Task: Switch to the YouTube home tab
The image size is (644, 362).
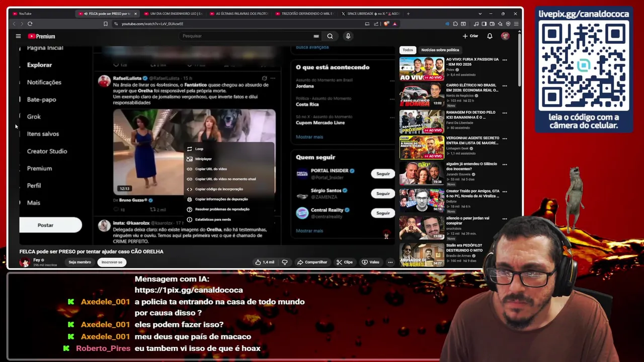Action: pyautogui.click(x=40, y=14)
